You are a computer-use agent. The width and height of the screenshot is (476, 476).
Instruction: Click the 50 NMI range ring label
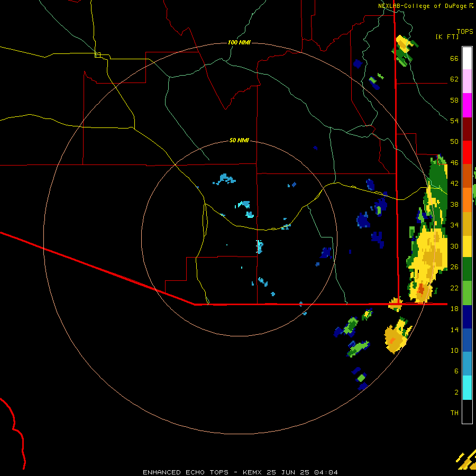239,140
